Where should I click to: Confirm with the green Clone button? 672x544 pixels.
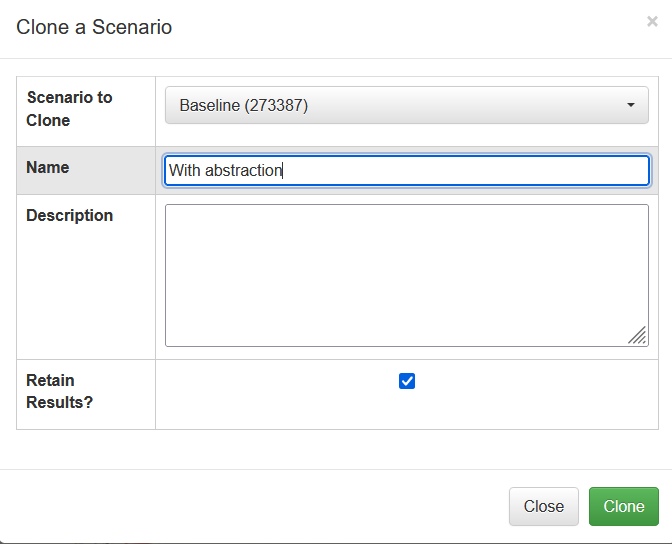pos(623,506)
